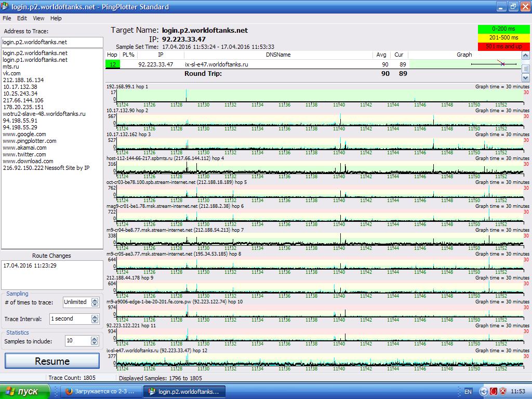
Task: Open the View menu
Action: (38, 18)
